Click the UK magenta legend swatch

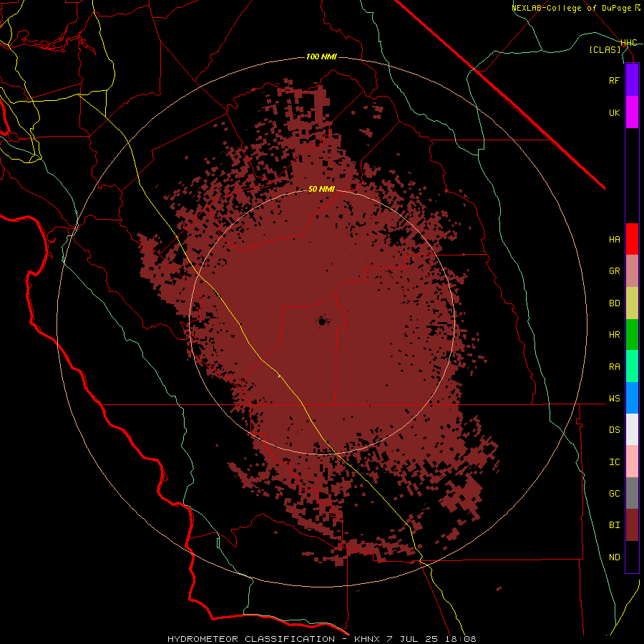pos(632,112)
